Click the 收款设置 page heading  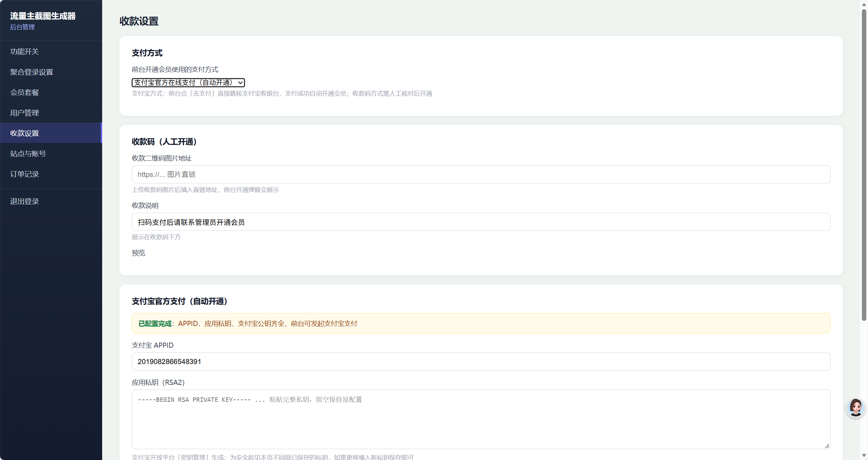[x=139, y=21]
